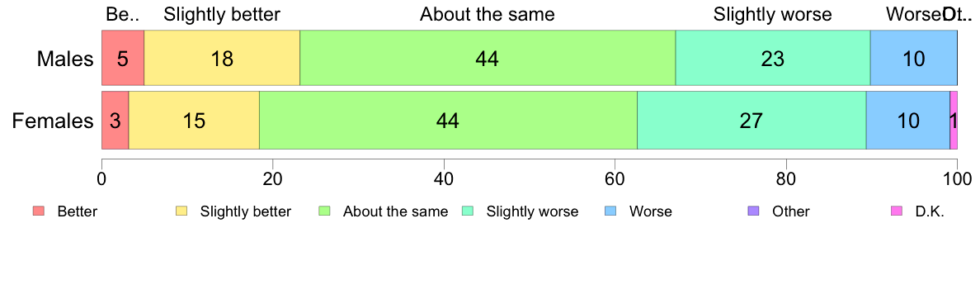Click the About the same column header
This screenshot has width=980, height=304.
click(x=488, y=14)
